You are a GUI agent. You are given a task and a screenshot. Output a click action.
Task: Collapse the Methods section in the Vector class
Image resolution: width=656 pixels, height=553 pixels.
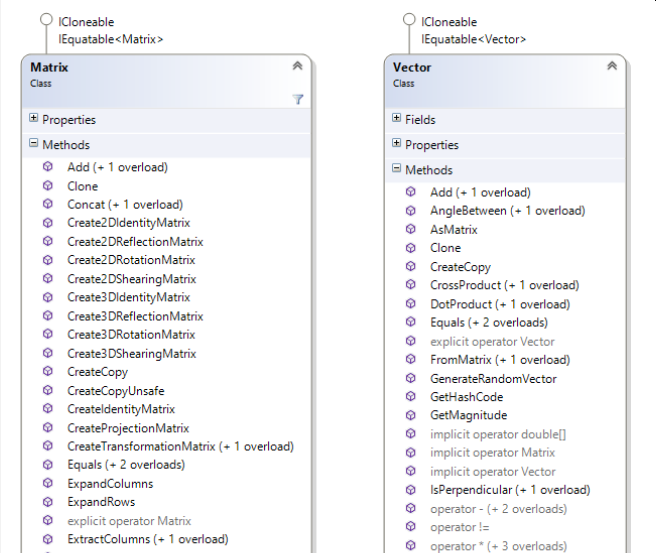click(396, 168)
